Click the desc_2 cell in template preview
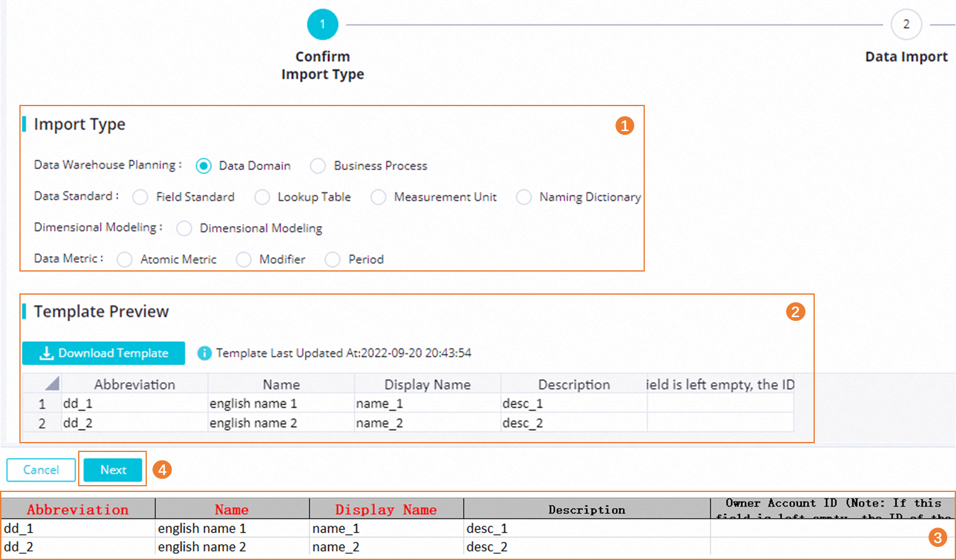 pos(574,423)
